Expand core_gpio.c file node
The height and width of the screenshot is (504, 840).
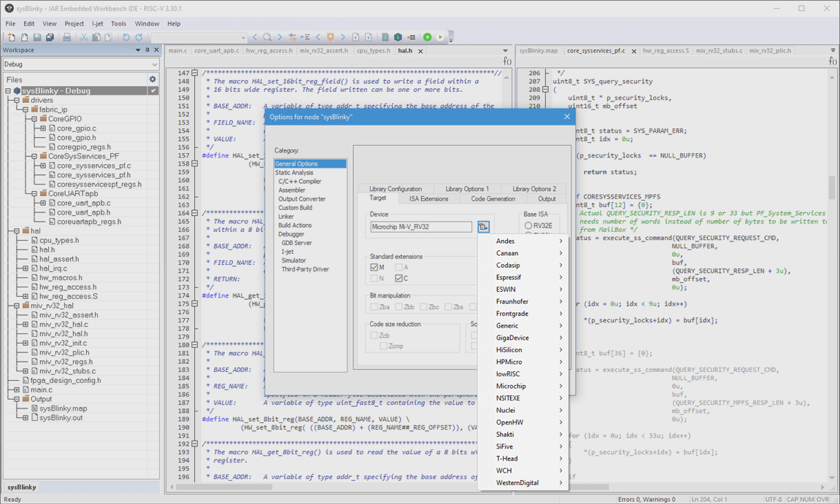point(43,128)
